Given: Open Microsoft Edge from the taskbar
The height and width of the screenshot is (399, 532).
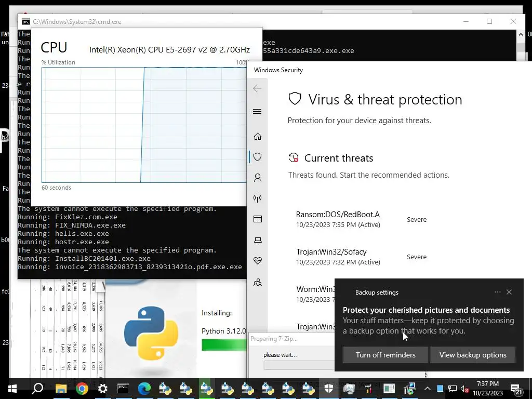Looking at the screenshot, I should pos(144,389).
